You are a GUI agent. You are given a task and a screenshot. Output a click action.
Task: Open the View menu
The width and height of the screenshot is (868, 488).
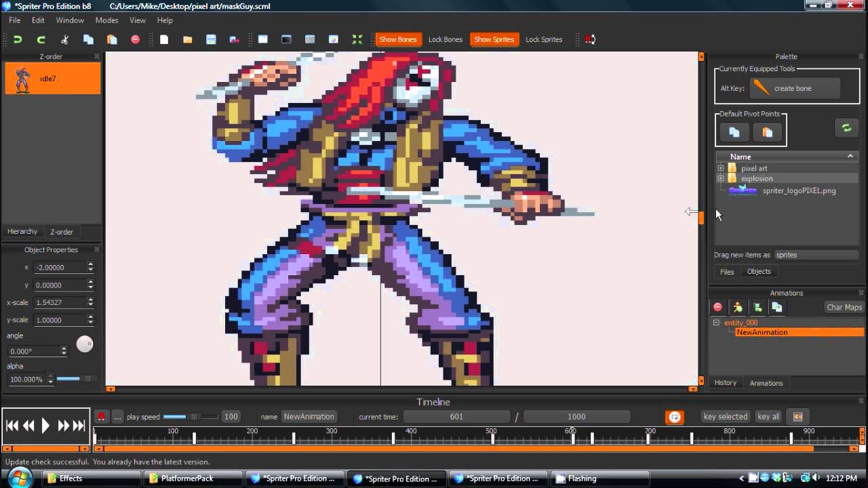click(138, 20)
